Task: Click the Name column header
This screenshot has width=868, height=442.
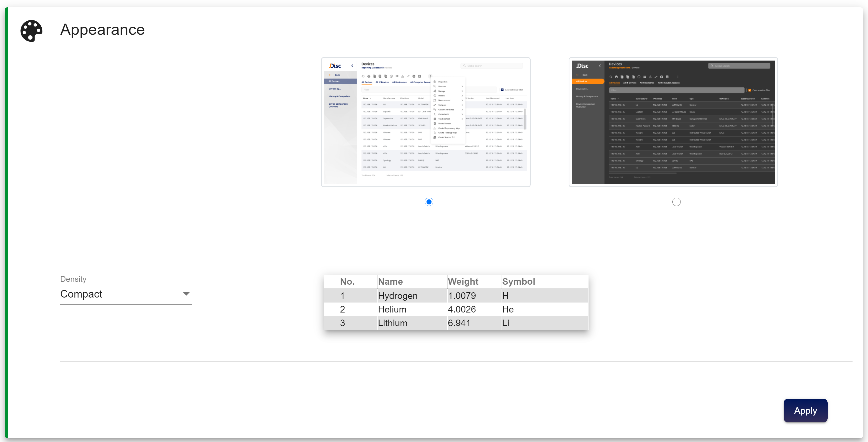Action: point(390,282)
